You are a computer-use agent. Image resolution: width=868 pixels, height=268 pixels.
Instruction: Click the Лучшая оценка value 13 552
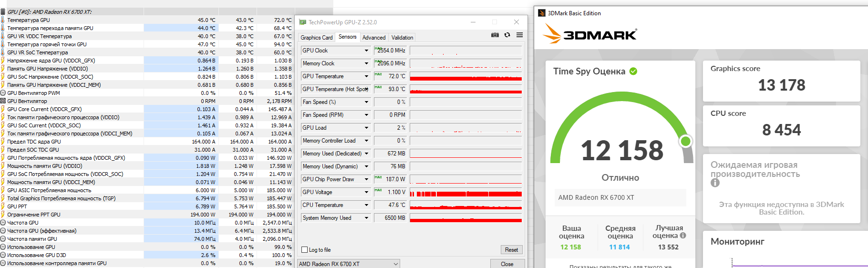(x=668, y=247)
